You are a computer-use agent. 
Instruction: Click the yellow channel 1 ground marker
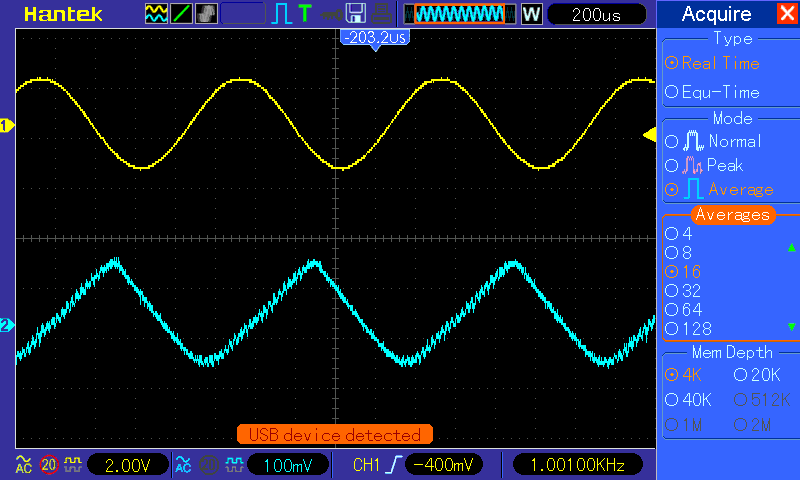7,125
